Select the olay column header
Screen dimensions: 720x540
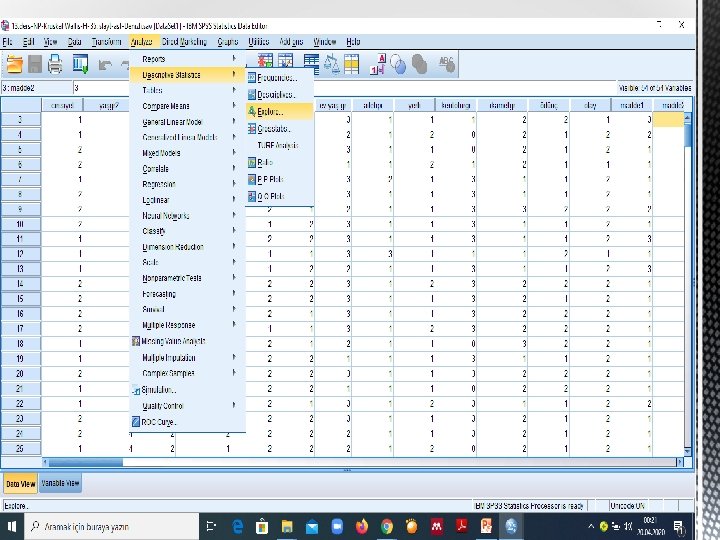click(590, 106)
